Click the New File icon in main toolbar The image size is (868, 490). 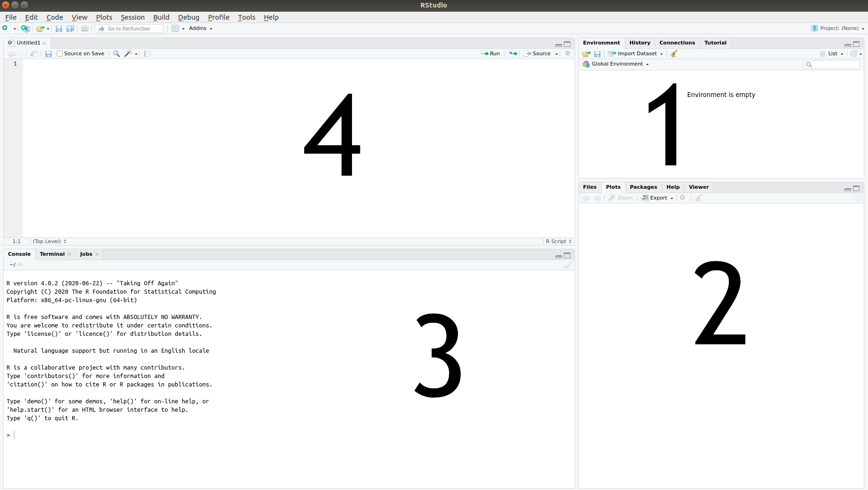pos(5,29)
